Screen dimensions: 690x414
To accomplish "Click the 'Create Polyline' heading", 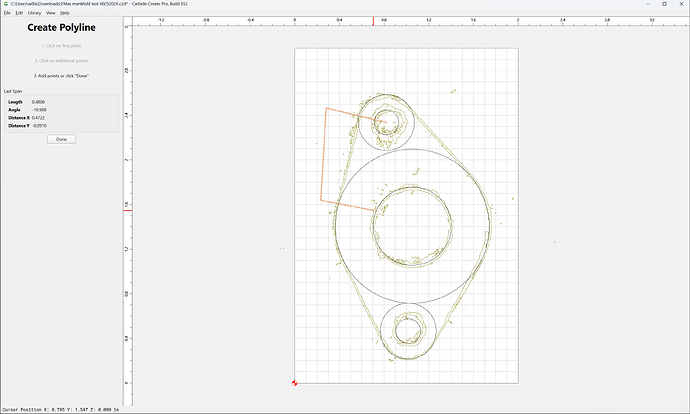I will click(x=62, y=27).
